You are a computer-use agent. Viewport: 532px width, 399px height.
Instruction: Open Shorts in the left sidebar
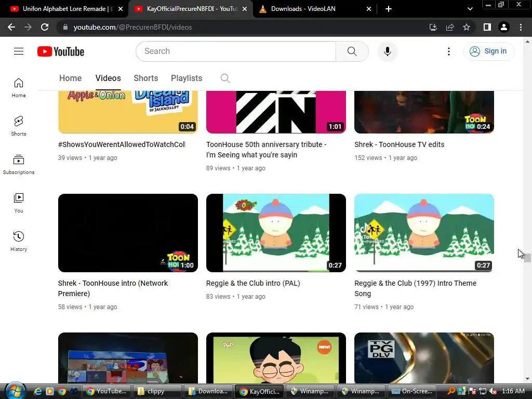(x=19, y=126)
